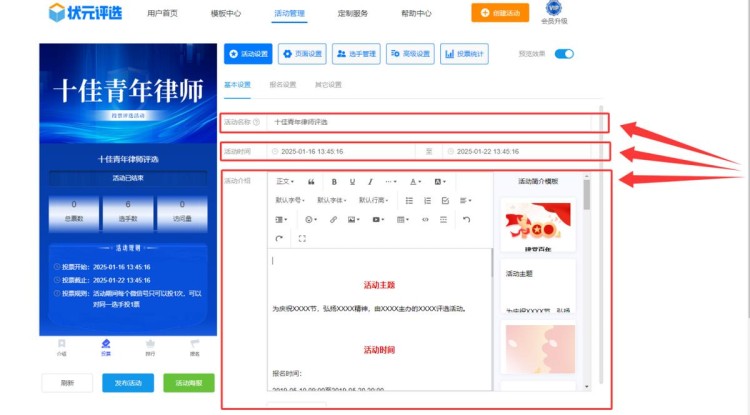
Task: Click the todo checkbox list icon
Action: point(445,201)
